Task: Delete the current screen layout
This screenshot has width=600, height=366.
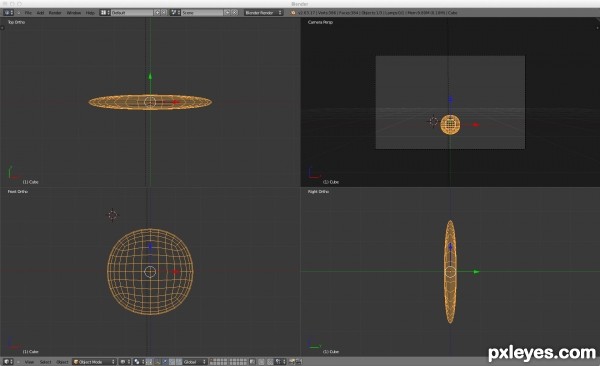Action: (x=164, y=13)
